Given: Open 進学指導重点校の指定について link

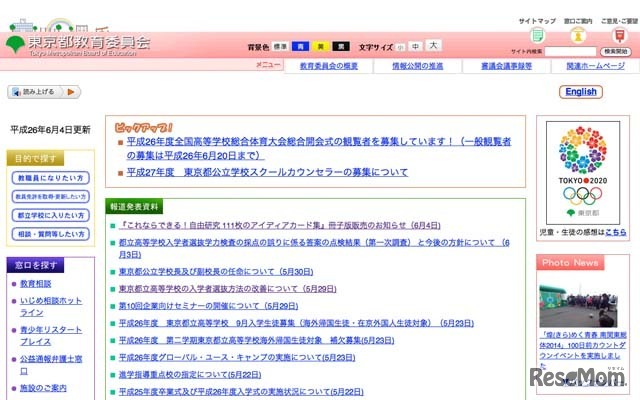Looking at the screenshot, I should click(190, 375).
